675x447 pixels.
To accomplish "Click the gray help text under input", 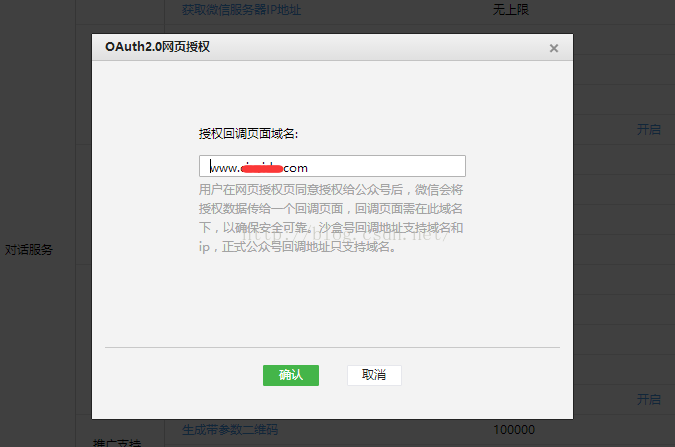I will [x=330, y=218].
